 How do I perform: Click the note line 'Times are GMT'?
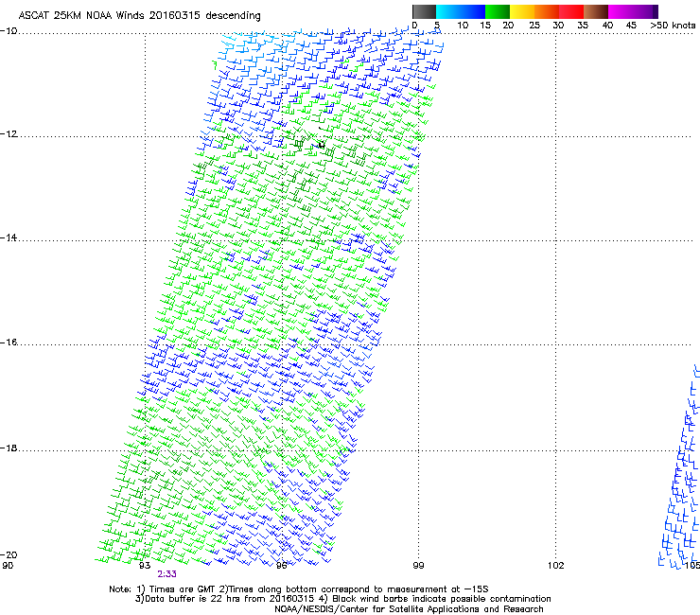[x=183, y=589]
